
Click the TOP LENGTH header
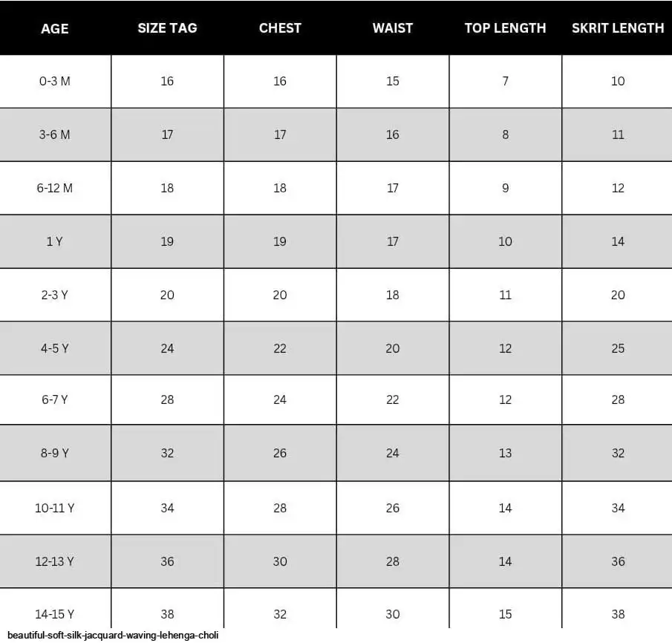coord(505,28)
